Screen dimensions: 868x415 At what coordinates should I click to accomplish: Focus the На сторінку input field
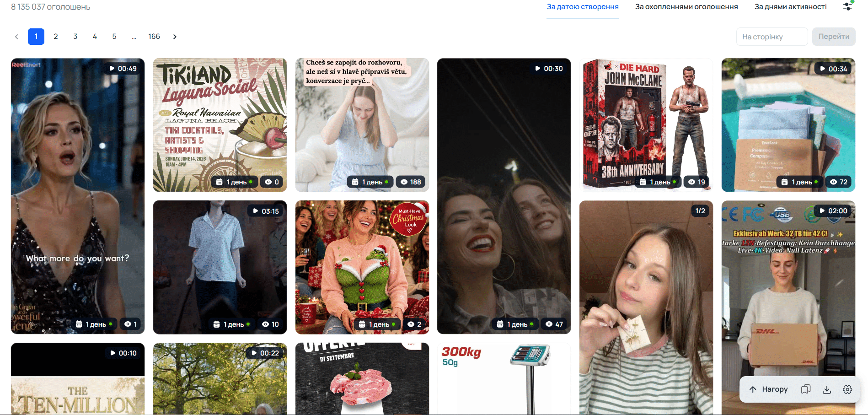point(772,37)
